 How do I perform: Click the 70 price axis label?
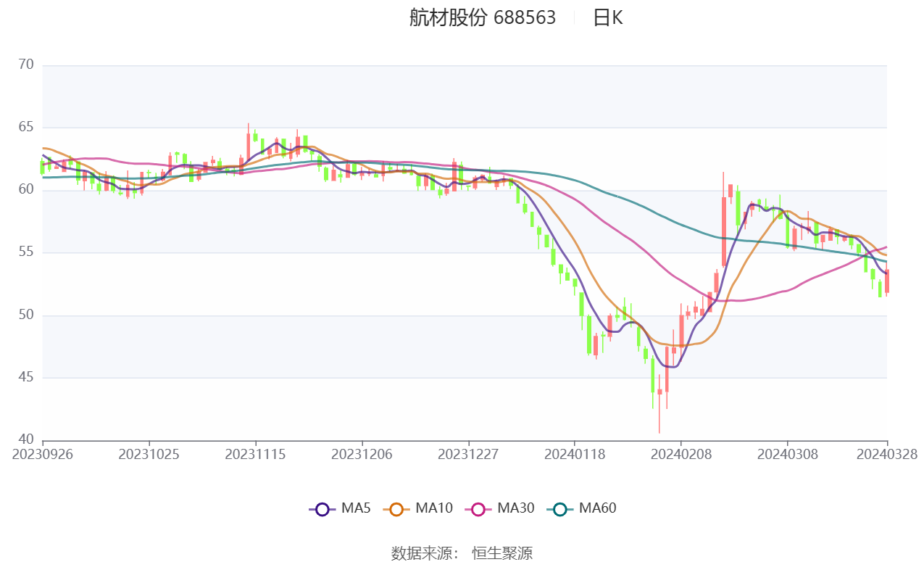point(27,65)
